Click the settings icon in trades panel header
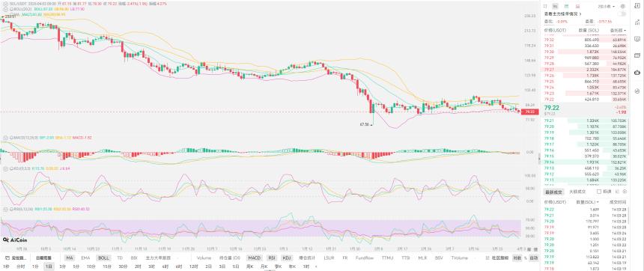Image resolution: width=644 pixels, height=271 pixels. tap(625, 192)
